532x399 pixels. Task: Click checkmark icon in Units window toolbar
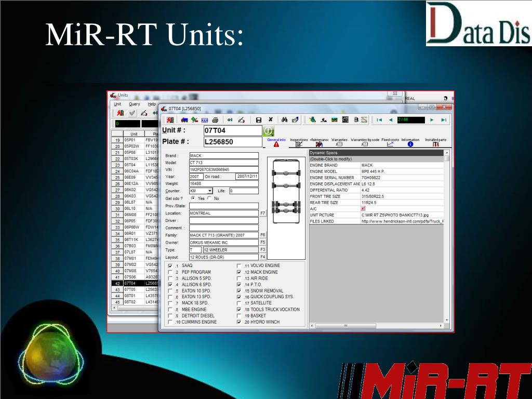132,113
